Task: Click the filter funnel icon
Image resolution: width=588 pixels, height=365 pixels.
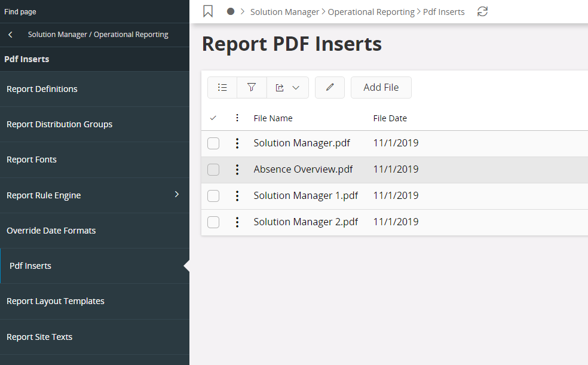Action: 252,88
